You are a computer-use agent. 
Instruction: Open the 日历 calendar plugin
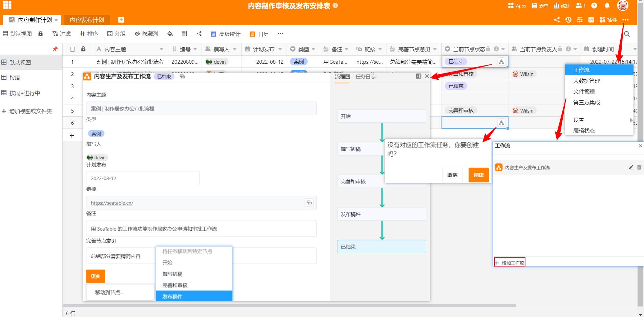tap(259, 34)
